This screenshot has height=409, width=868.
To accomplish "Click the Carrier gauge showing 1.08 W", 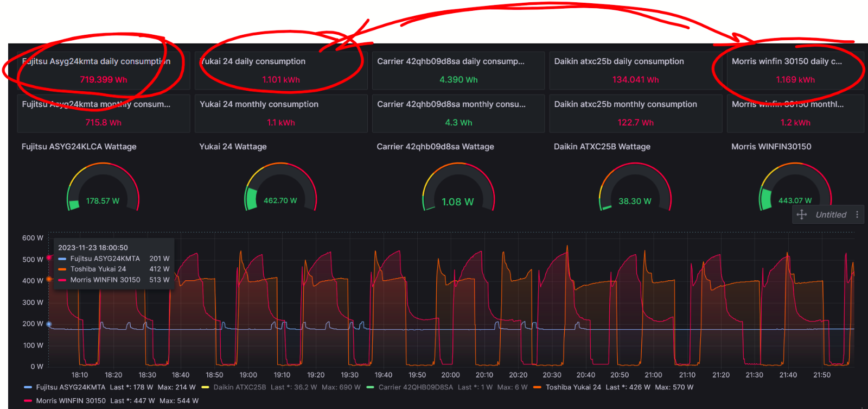I will coord(458,187).
